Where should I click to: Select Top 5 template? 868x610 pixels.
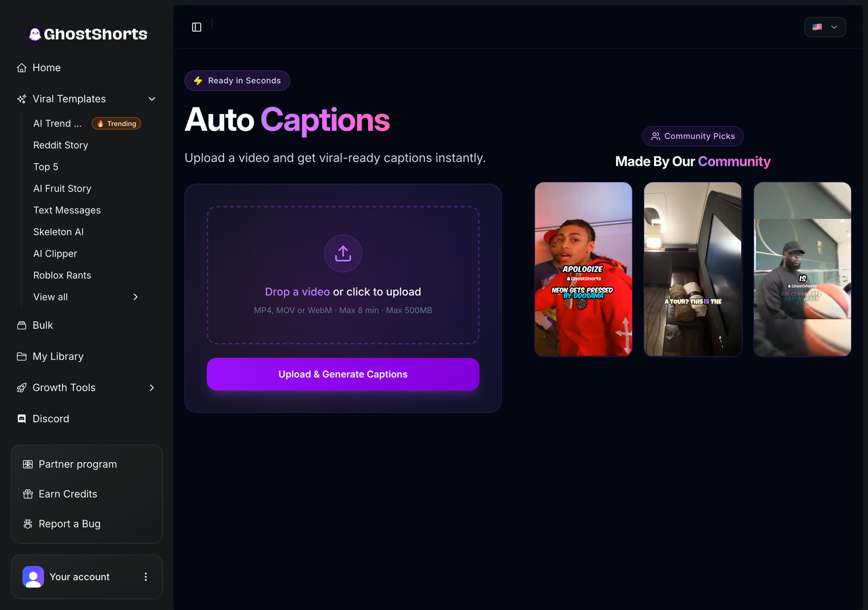(46, 167)
